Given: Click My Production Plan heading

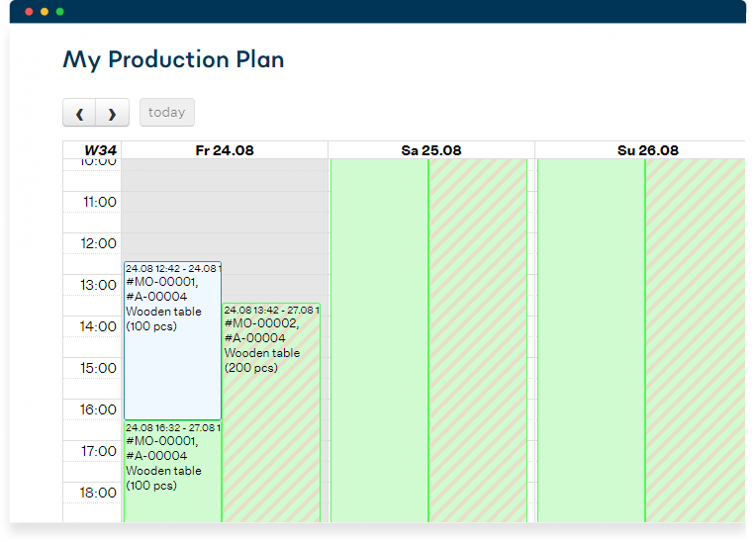Looking at the screenshot, I should (x=173, y=59).
